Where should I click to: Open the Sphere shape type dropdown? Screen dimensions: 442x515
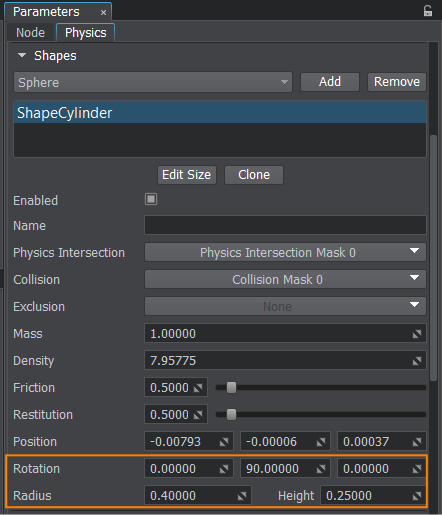click(153, 82)
